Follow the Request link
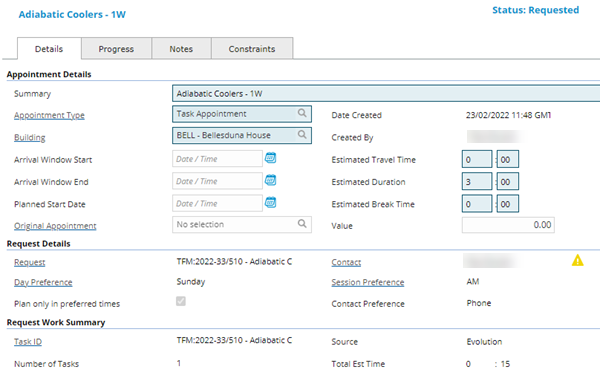The width and height of the screenshot is (600, 378). pyautogui.click(x=29, y=262)
